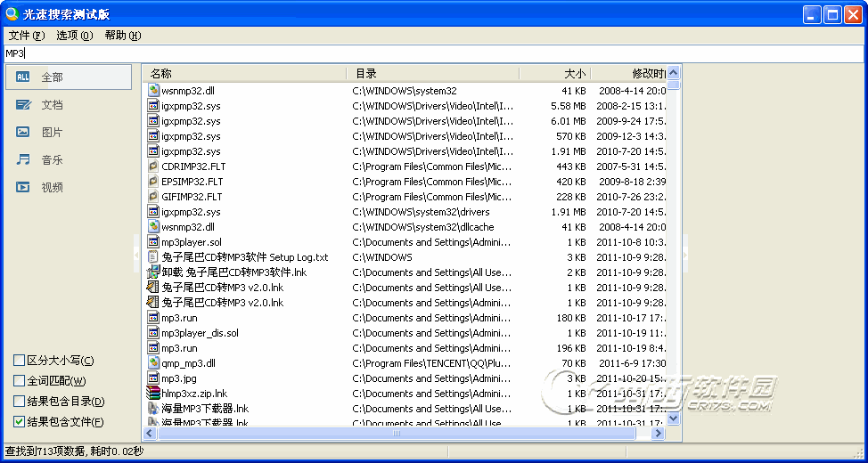The image size is (868, 463).
Task: Click uninstall icon of 卸载 兔子尾巴CD转MP3软件.lnk
Action: click(153, 272)
